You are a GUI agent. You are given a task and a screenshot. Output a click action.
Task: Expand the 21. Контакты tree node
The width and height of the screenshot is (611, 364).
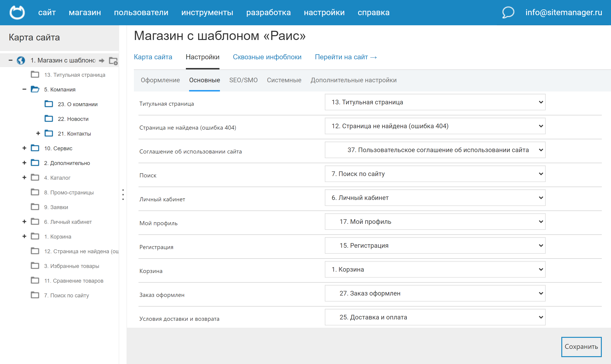click(38, 134)
